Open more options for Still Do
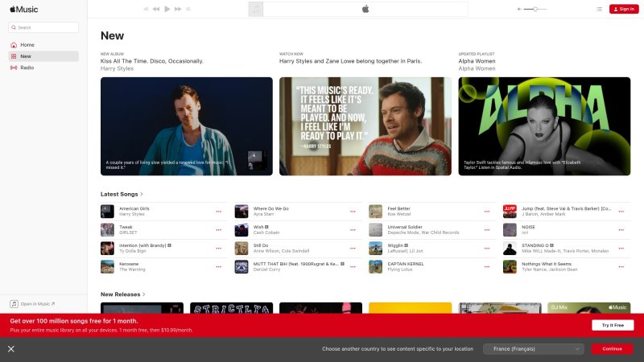644x362 pixels. [x=353, y=249]
